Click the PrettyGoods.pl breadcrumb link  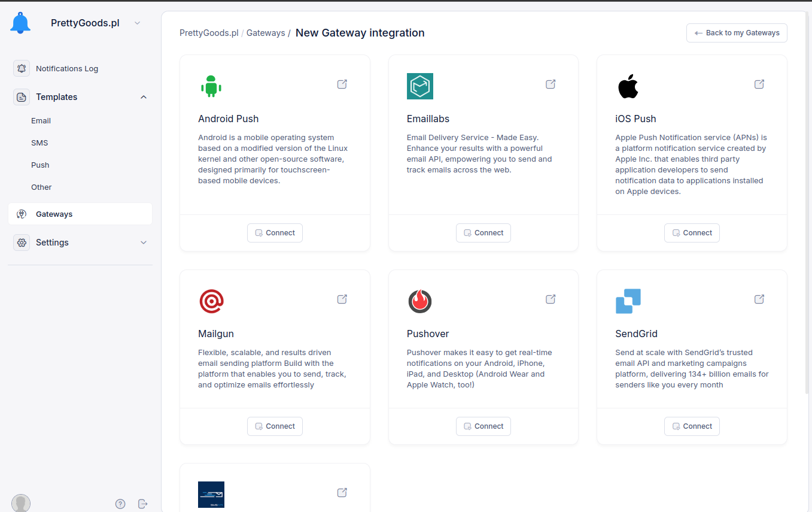click(x=209, y=33)
